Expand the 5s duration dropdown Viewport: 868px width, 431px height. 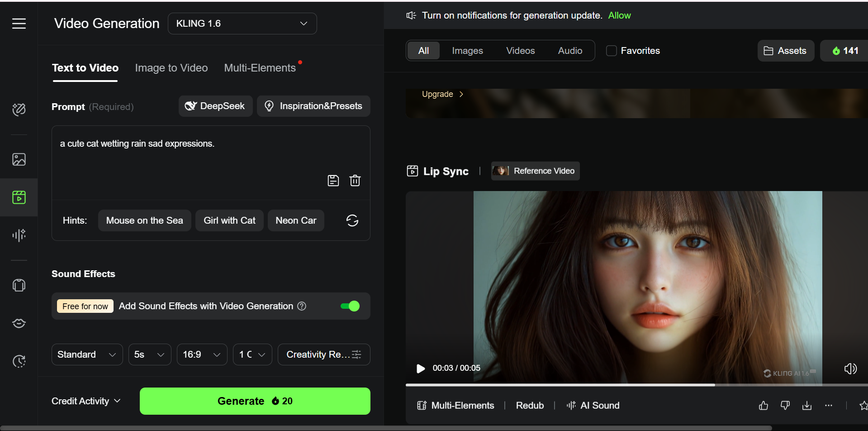click(x=149, y=354)
